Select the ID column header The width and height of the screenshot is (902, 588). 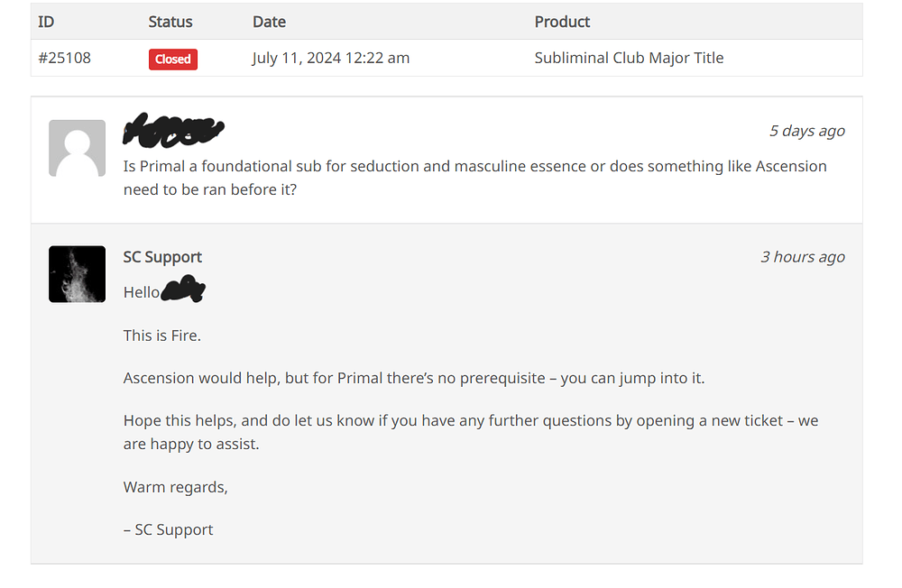[46, 22]
